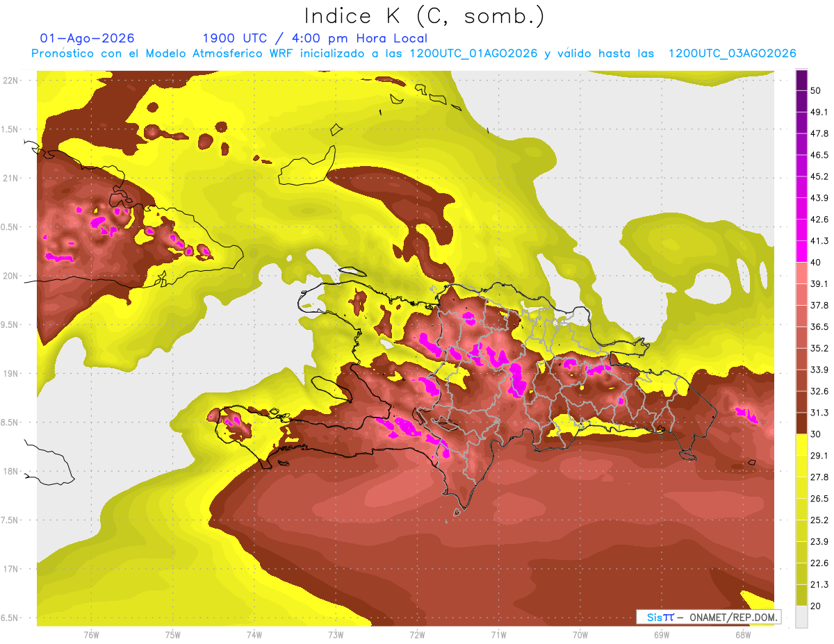
Task: Click the 21N latitude label
Action: point(12,178)
